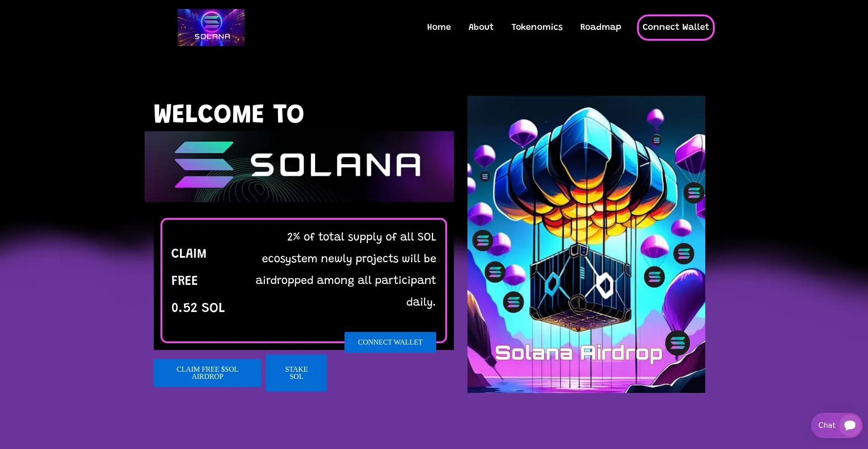868x449 pixels.
Task: Go to the About section
Action: click(481, 27)
